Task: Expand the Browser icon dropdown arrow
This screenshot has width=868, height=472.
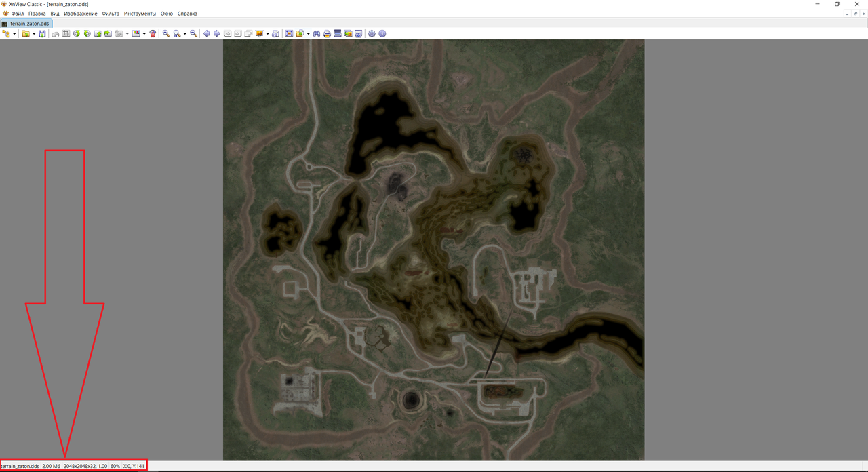Action: 15,33
